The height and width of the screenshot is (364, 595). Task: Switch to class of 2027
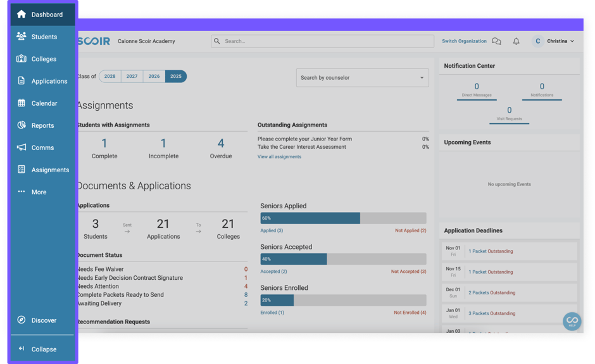pos(132,77)
